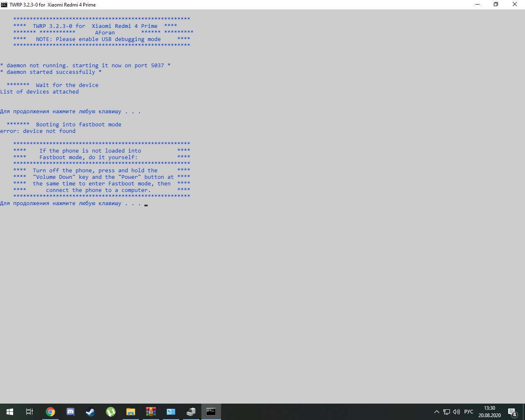The height and width of the screenshot is (420, 525).
Task: Open the network status tray icon
Action: (447, 412)
